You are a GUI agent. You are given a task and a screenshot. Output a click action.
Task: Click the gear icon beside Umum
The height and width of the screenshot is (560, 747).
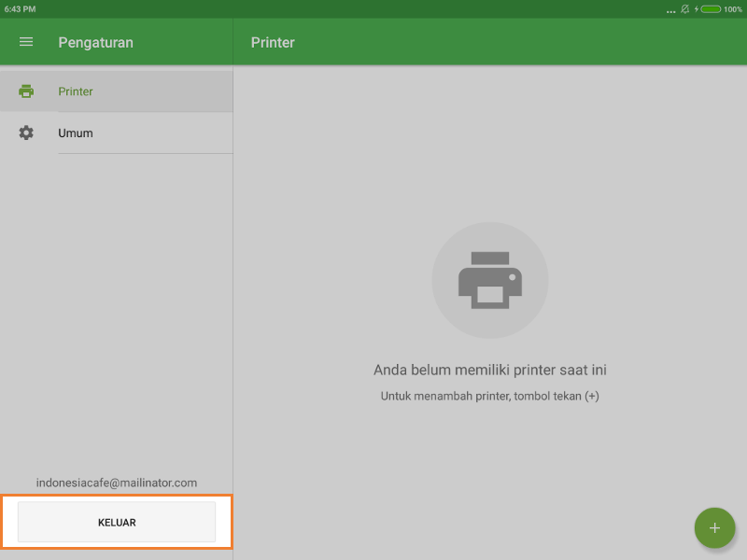tap(26, 133)
